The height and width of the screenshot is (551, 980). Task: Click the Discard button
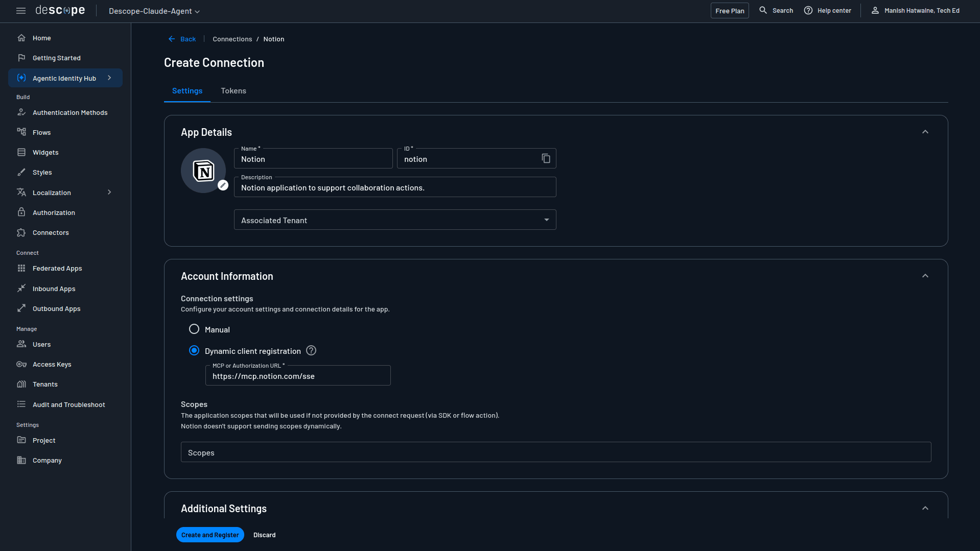point(264,535)
